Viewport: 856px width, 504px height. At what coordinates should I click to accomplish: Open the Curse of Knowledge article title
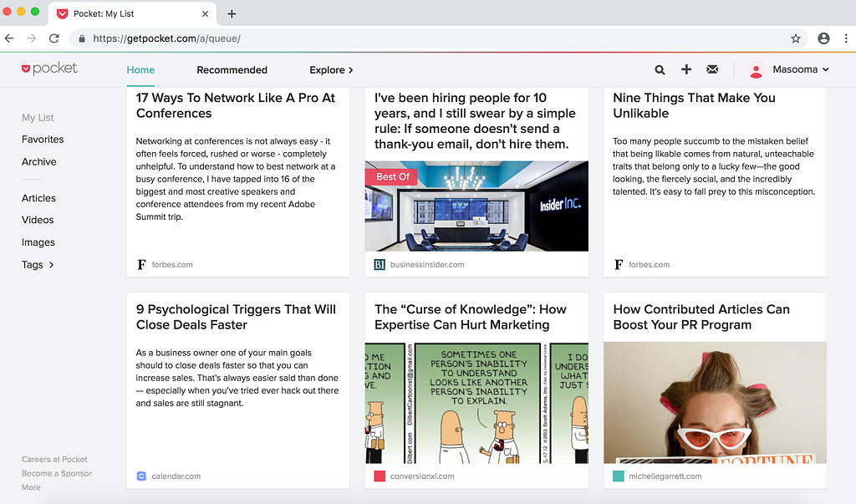[x=470, y=317]
